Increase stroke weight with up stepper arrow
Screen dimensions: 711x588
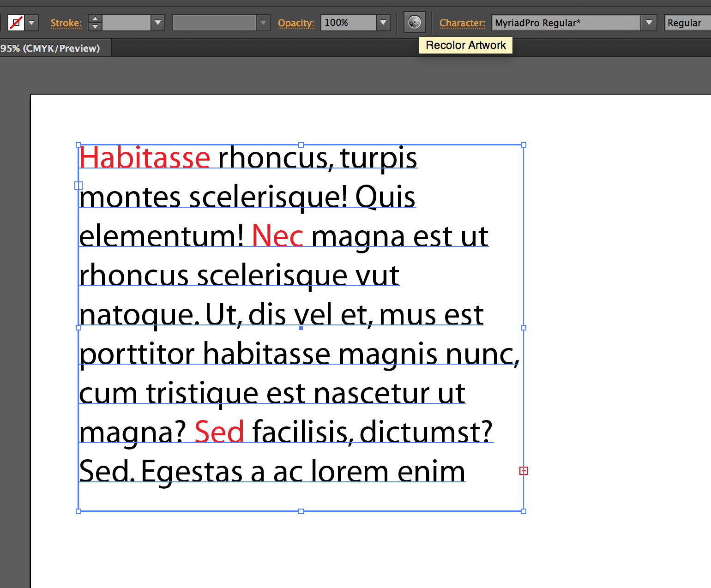click(95, 18)
